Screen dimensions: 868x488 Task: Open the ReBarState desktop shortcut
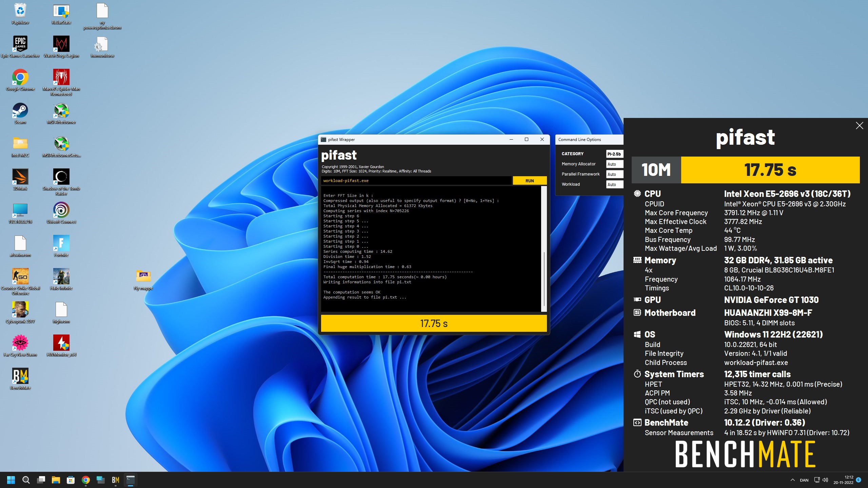point(61,14)
